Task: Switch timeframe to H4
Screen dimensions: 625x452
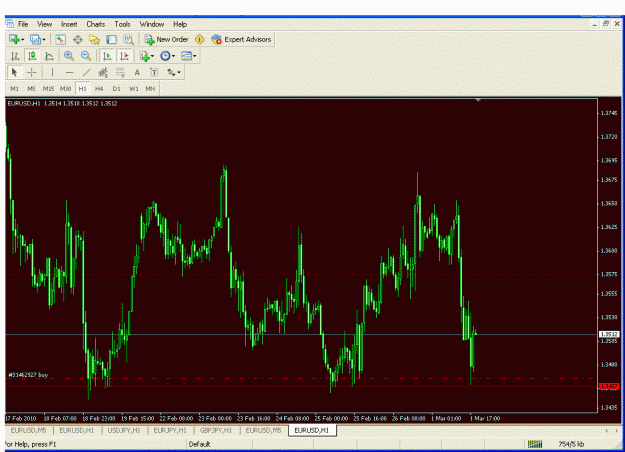Action: pos(99,88)
